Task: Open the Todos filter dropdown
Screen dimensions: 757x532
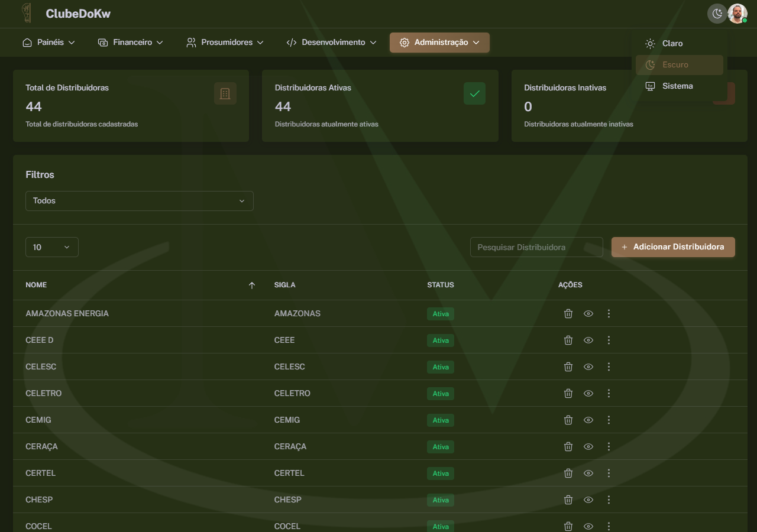Action: click(139, 201)
